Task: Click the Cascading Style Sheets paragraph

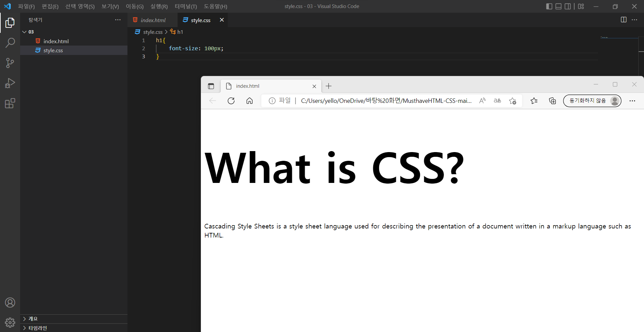Action: pos(418,230)
